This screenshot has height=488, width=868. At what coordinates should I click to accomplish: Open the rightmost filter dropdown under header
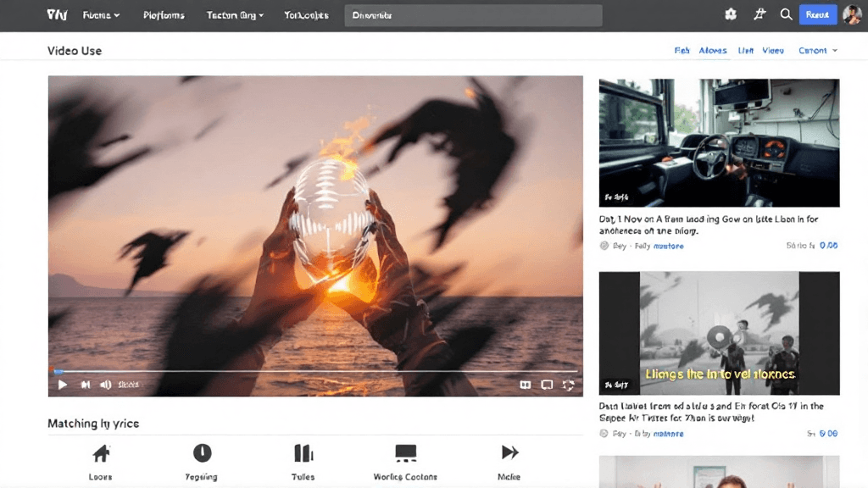pyautogui.click(x=817, y=51)
